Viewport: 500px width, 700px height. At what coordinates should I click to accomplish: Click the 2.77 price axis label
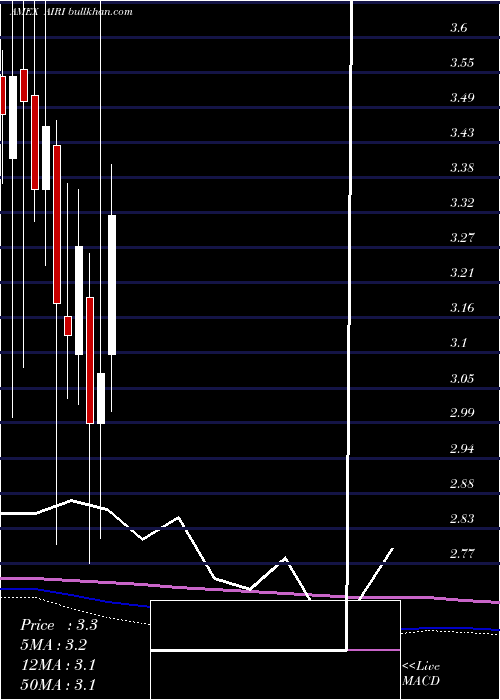tap(462, 554)
